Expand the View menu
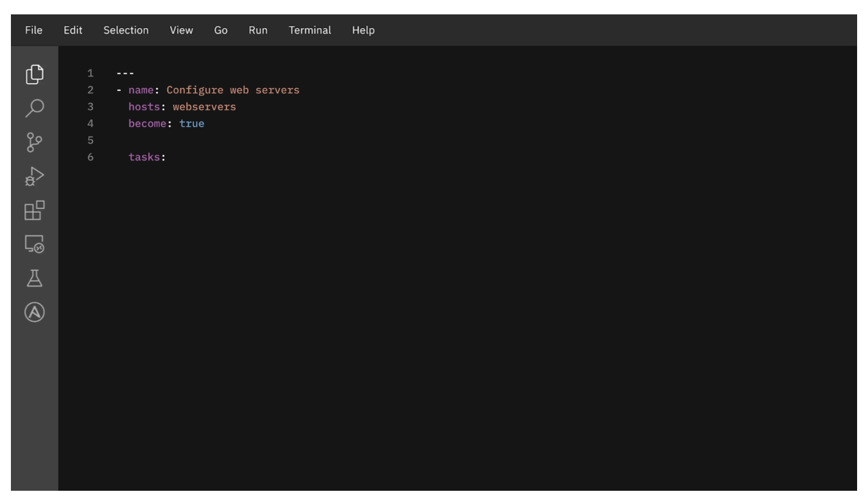 [181, 30]
